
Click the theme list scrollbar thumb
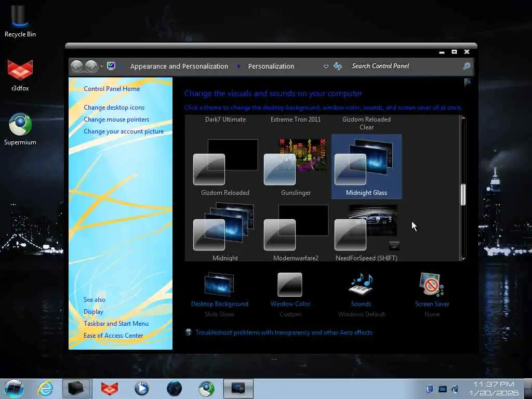coord(463,195)
